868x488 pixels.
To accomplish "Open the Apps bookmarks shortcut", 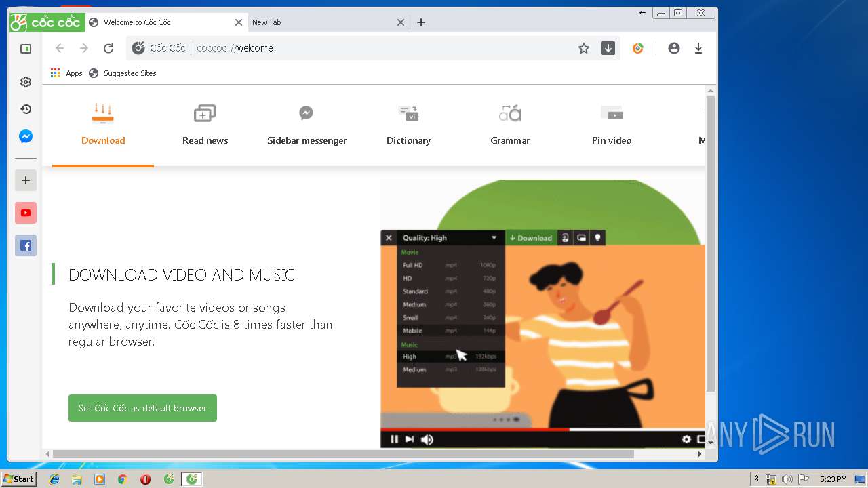I will click(66, 73).
